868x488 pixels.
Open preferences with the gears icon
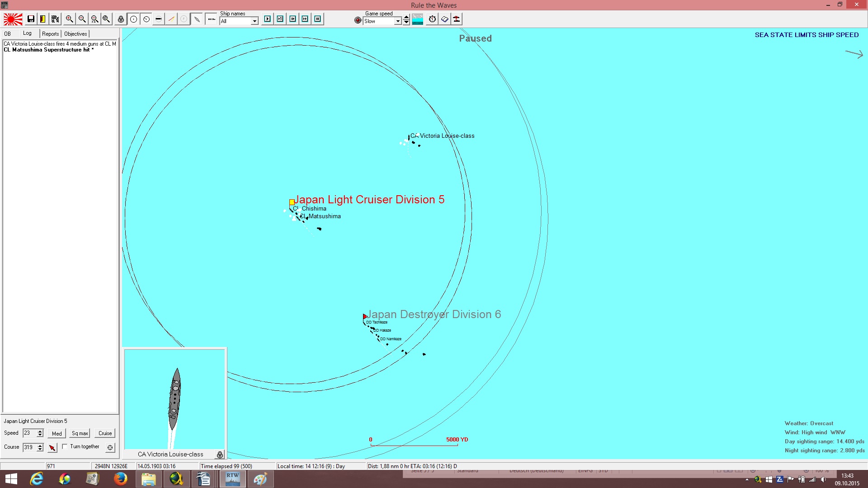55,19
